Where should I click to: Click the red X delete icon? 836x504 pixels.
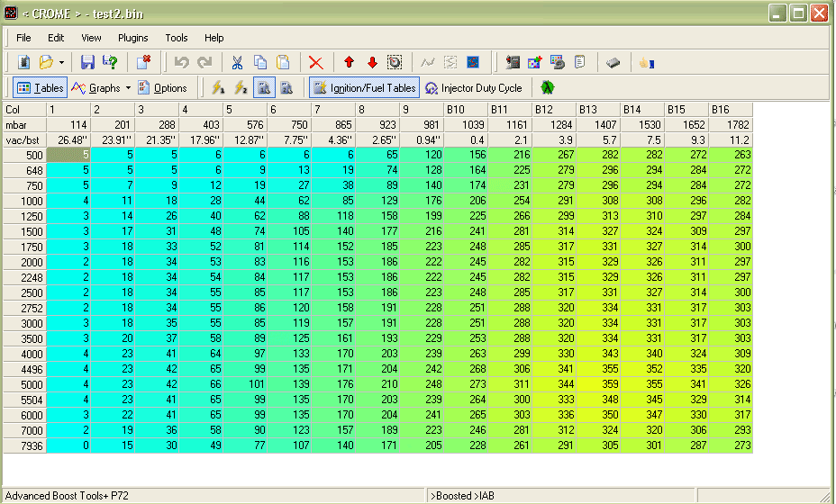click(315, 62)
